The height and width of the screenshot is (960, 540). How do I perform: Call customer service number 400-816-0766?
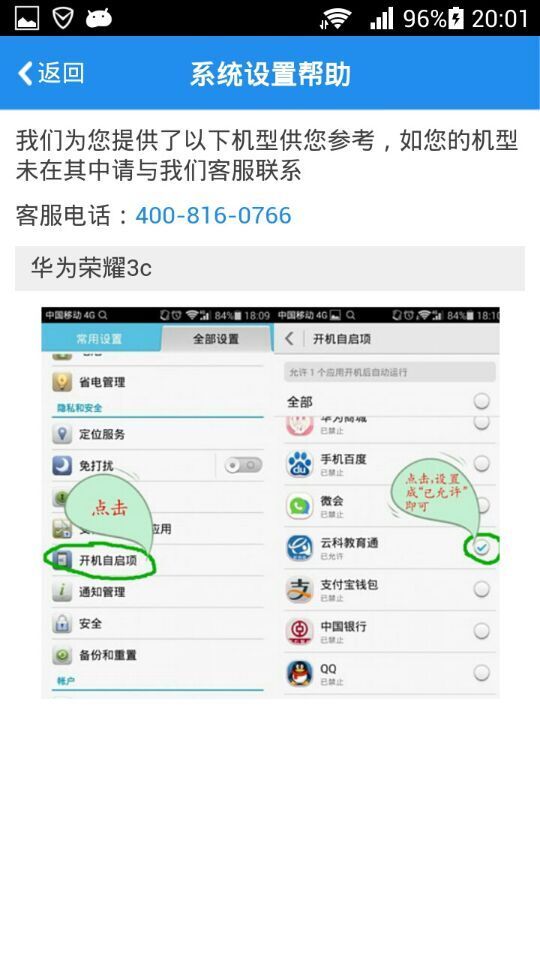coord(213,216)
